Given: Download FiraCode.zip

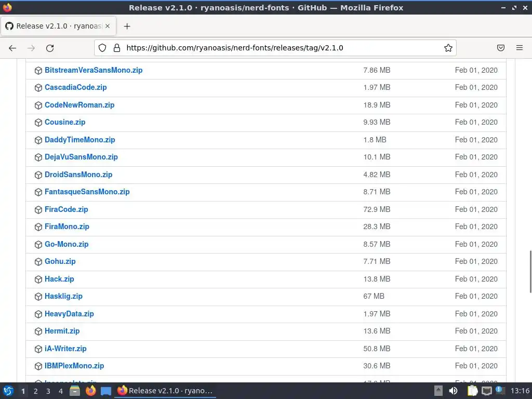Looking at the screenshot, I should 66,210.
